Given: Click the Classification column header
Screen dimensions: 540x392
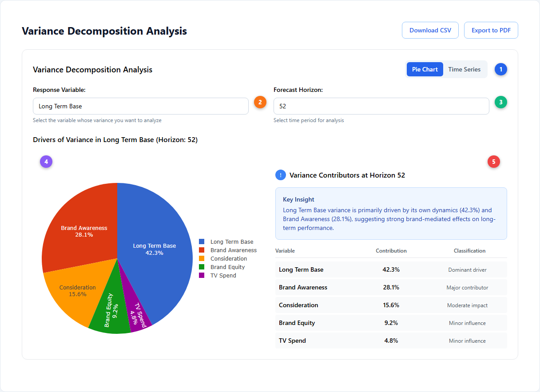Looking at the screenshot, I should click(469, 251).
